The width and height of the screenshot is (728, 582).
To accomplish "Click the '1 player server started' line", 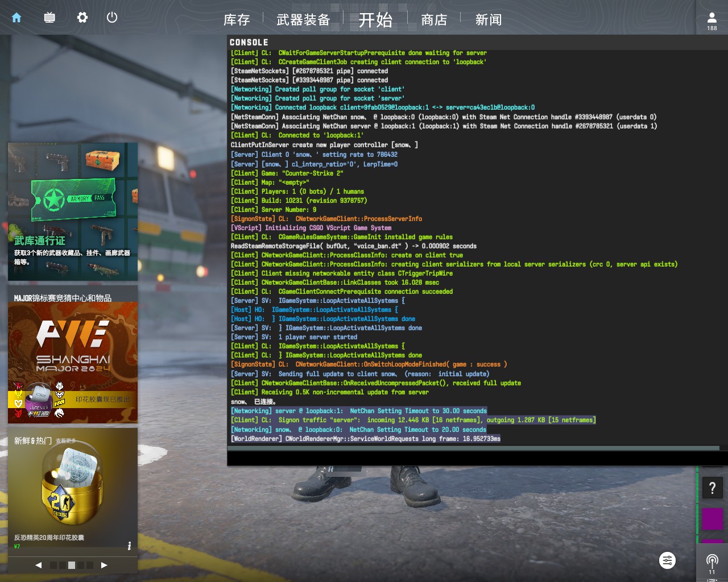I will tap(294, 337).
